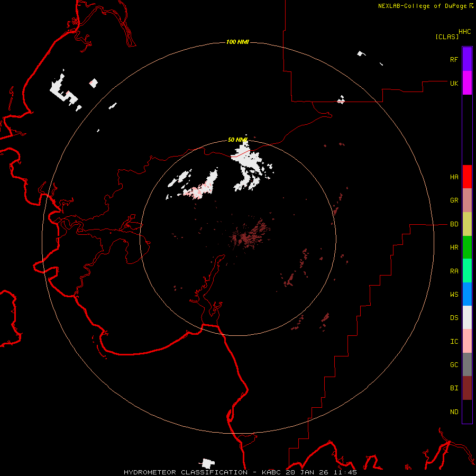Click the 11:45 time stamp
Image resolution: width=476 pixels, height=476 pixels.
(346, 472)
